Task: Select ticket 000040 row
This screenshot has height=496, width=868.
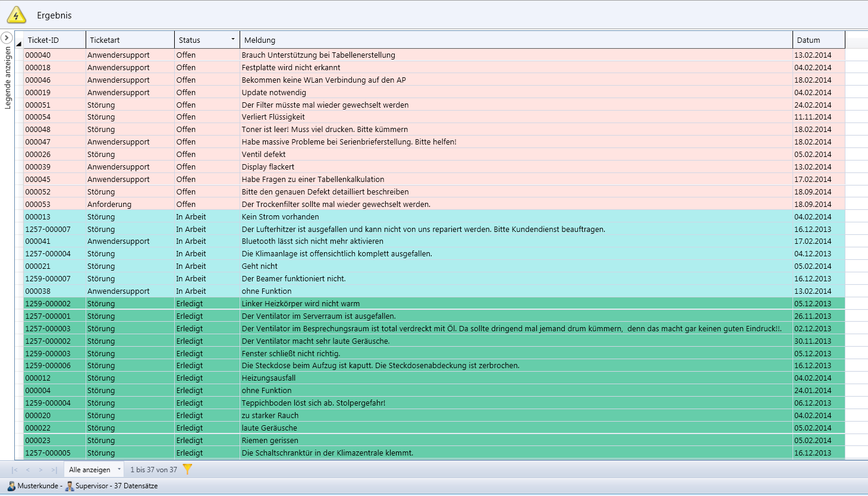Action: click(434, 55)
